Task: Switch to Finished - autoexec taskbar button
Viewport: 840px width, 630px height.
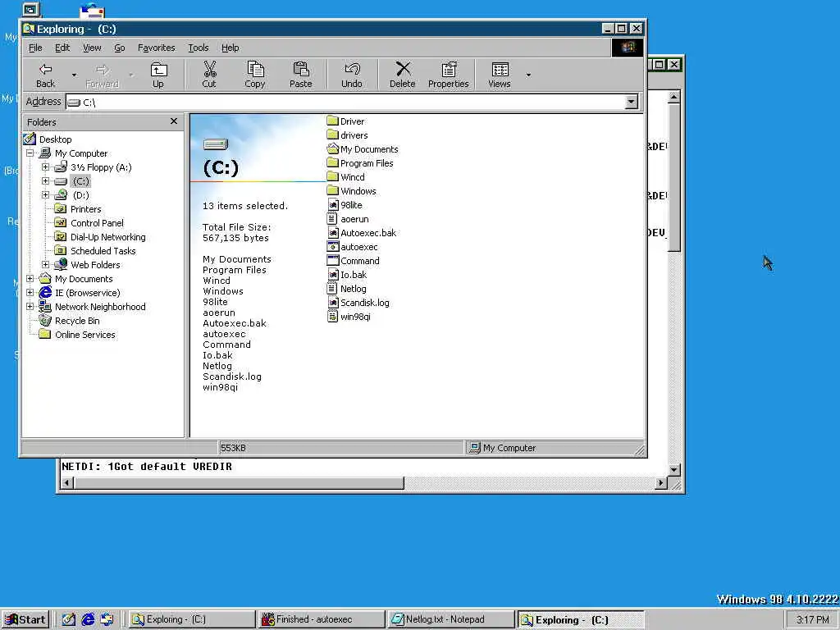Action: point(321,619)
